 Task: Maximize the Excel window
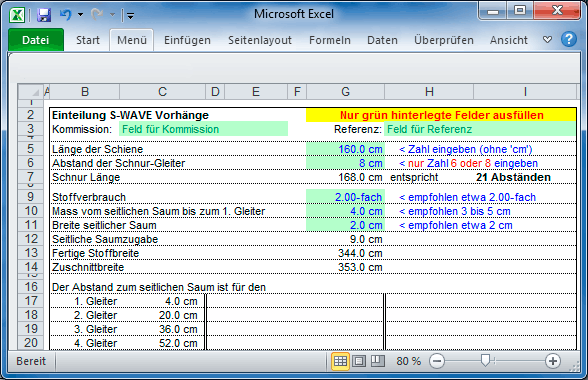(520, 11)
